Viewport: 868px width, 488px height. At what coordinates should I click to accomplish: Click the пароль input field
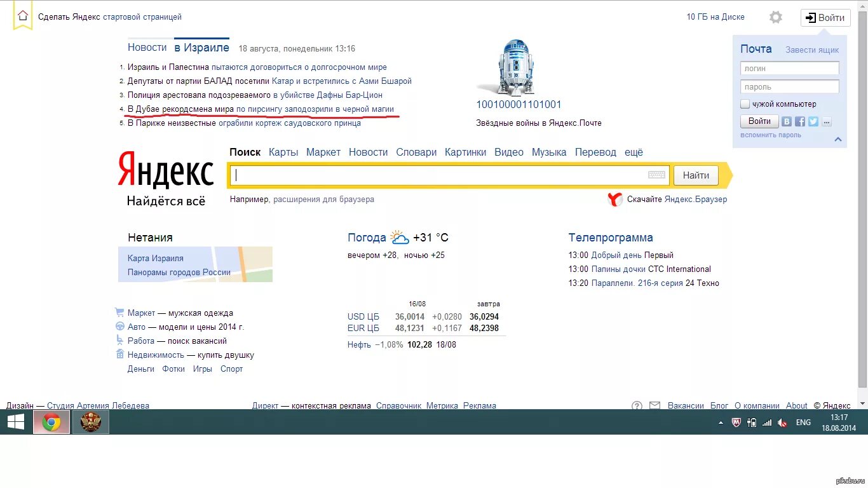(790, 86)
